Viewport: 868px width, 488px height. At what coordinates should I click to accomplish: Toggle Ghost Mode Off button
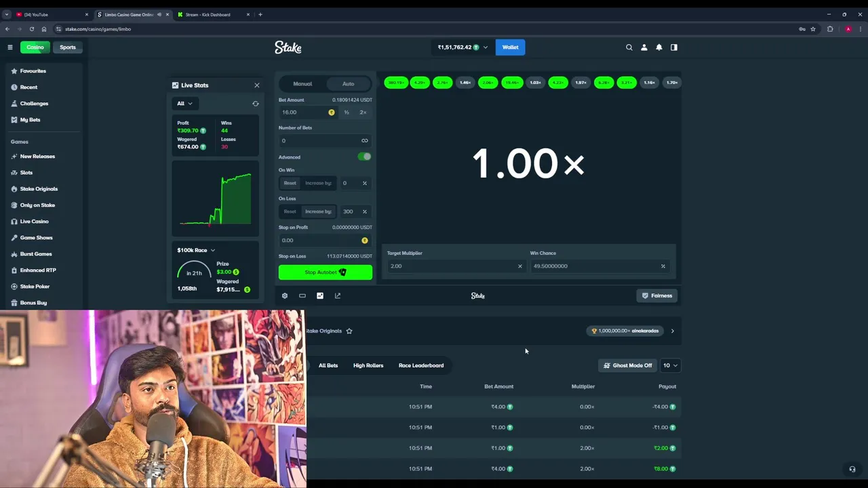click(628, 365)
